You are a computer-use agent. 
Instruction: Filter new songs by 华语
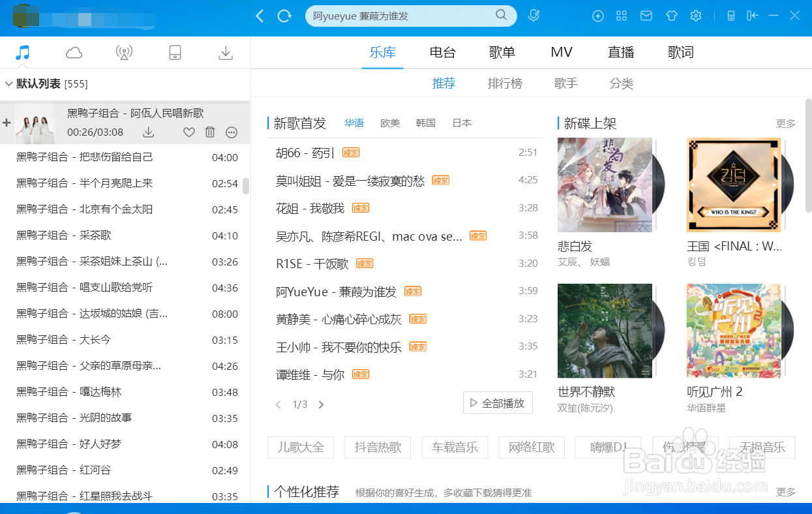coord(354,123)
